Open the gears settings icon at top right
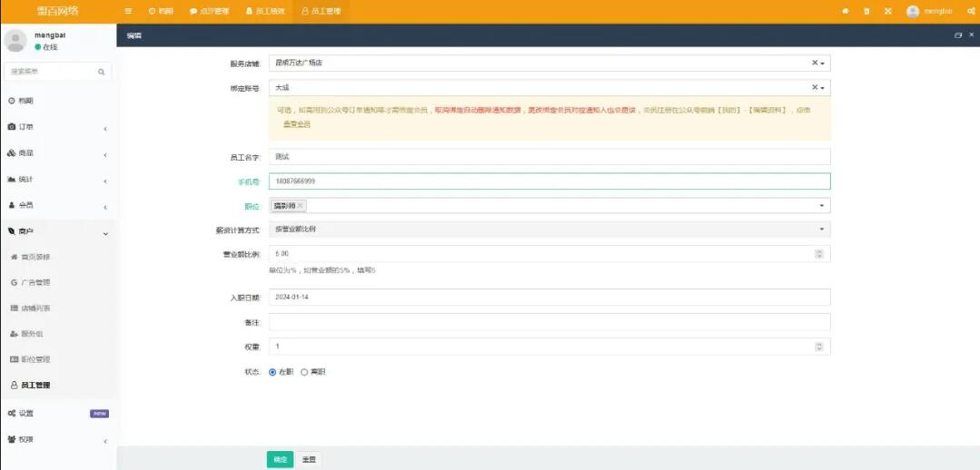Screen dimensions: 980x470 970,11
